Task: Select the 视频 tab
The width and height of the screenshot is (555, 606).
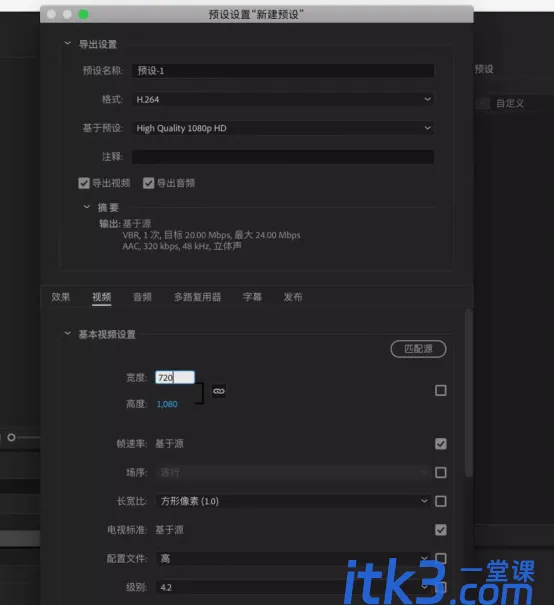Action: click(x=102, y=297)
